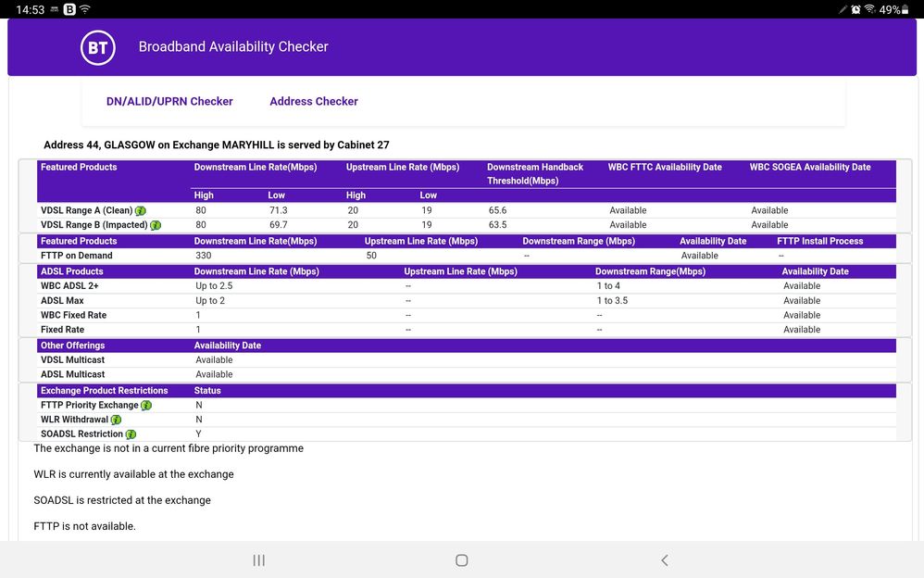Tap Android back navigation arrow
Viewport: 924px width, 578px height.
click(x=664, y=560)
